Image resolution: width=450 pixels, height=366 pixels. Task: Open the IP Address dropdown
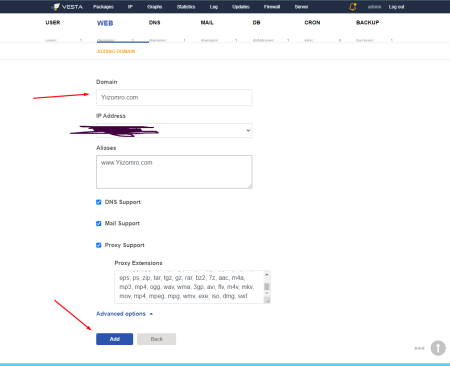174,130
